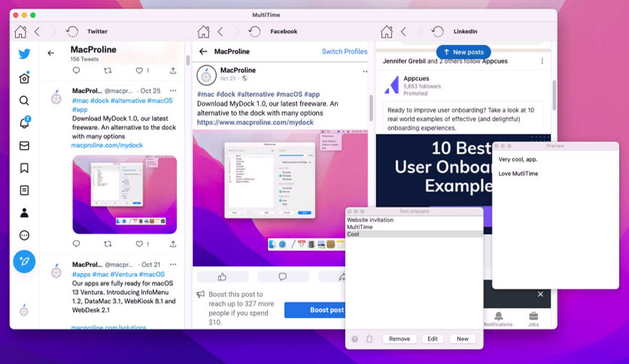629x364 pixels.
Task: Comment on the Facebook post
Action: click(x=283, y=277)
